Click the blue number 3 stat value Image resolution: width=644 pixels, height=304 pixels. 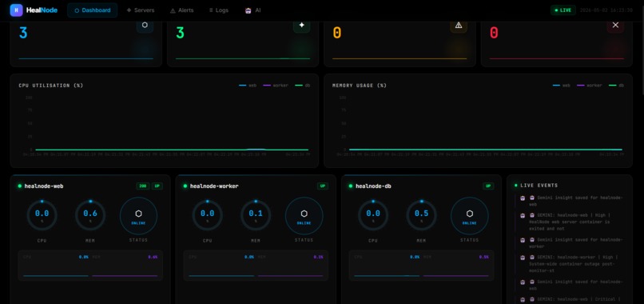[23, 33]
